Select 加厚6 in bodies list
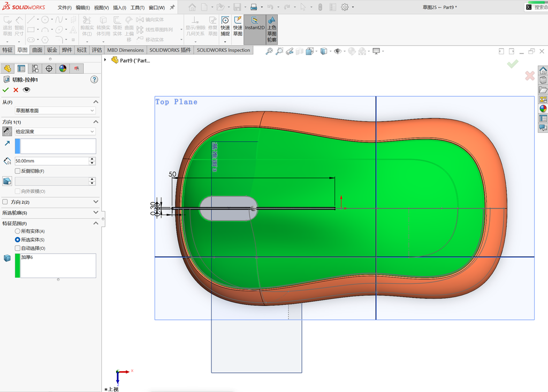The height and width of the screenshot is (392, 548). (x=27, y=257)
